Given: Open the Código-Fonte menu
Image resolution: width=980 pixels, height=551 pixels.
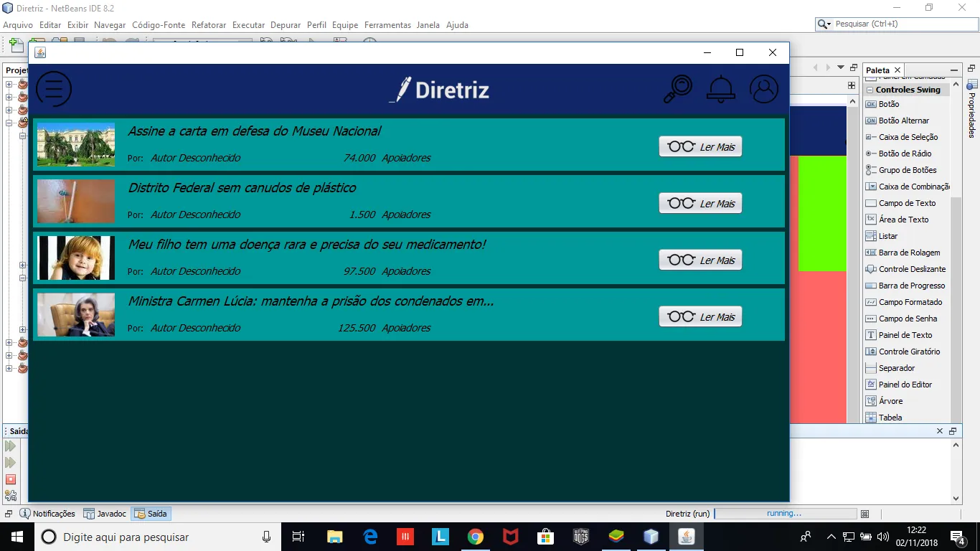Looking at the screenshot, I should click(159, 25).
